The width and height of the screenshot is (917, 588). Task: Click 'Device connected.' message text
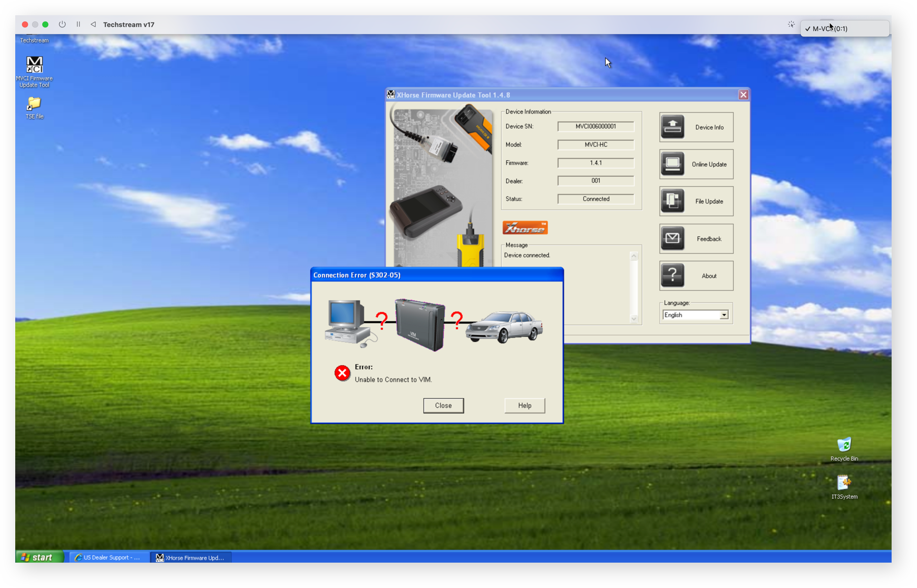click(527, 255)
